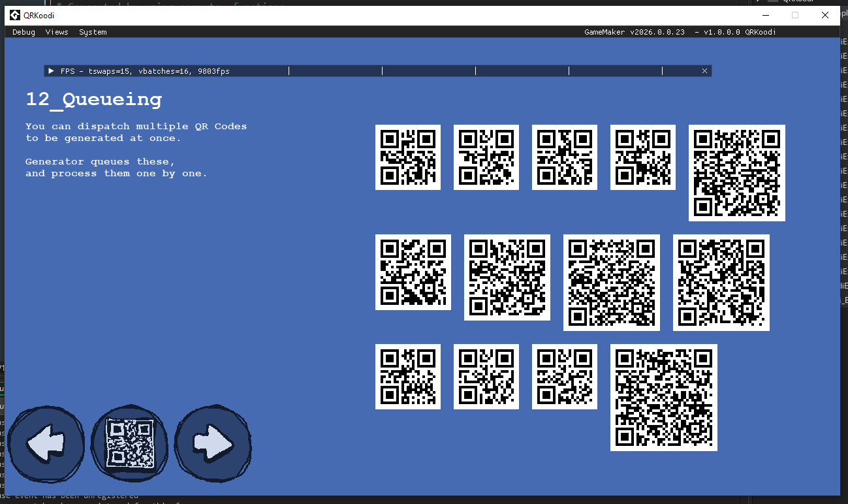The height and width of the screenshot is (504, 848).
Task: Click the 12_Queueing heading text
Action: tap(94, 100)
